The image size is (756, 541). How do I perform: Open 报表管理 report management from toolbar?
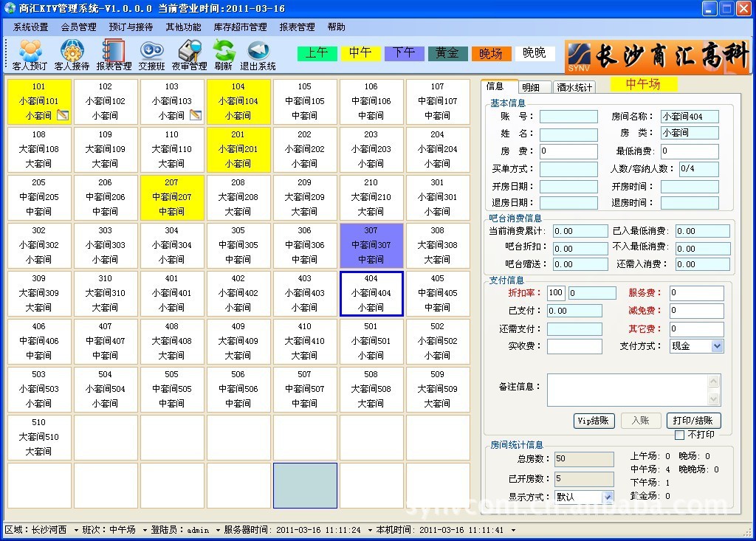(x=114, y=55)
